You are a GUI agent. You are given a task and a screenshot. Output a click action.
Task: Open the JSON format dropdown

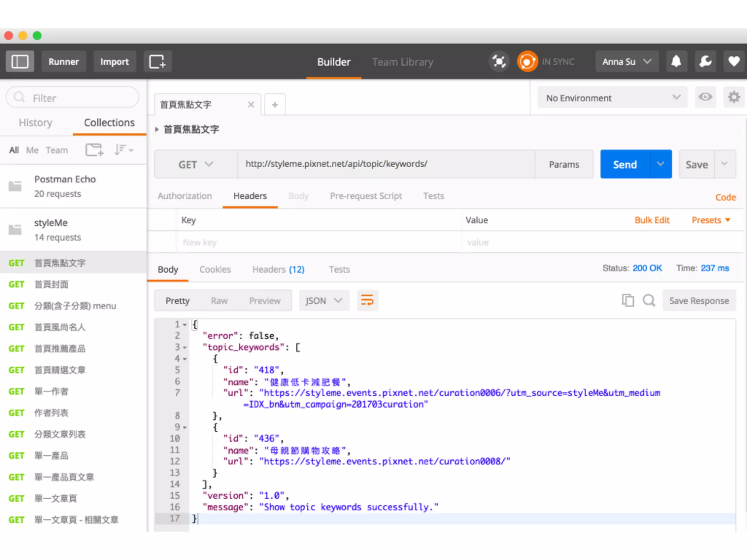click(324, 300)
